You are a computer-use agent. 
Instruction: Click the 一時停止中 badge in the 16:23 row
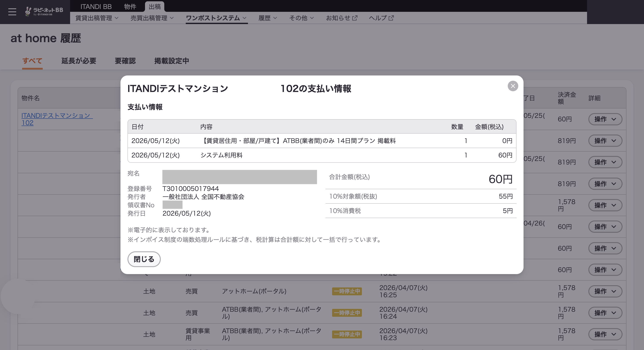coord(347,334)
